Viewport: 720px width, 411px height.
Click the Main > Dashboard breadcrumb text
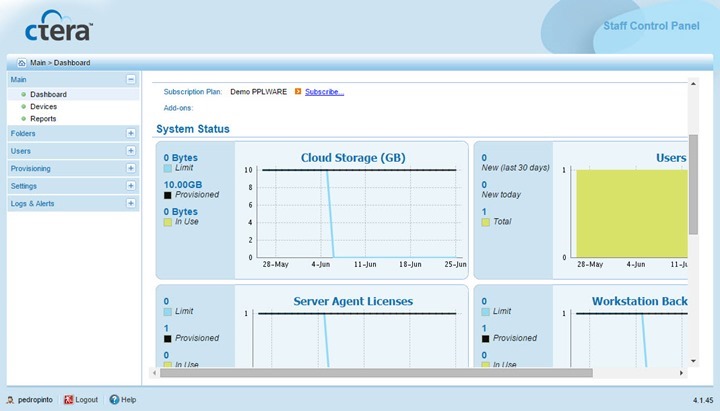(60, 63)
